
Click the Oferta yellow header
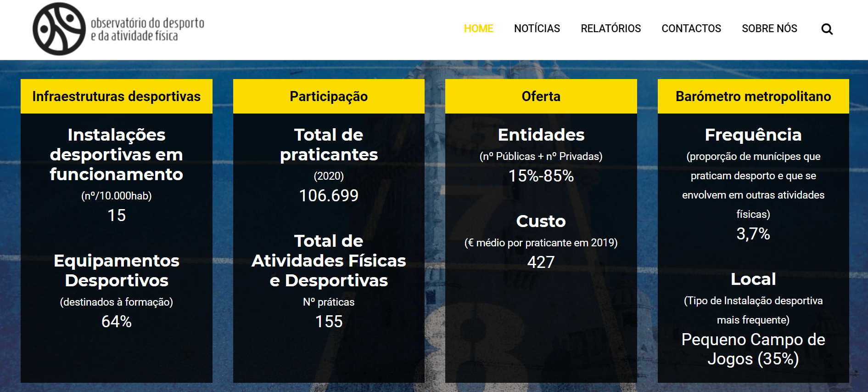pyautogui.click(x=541, y=97)
